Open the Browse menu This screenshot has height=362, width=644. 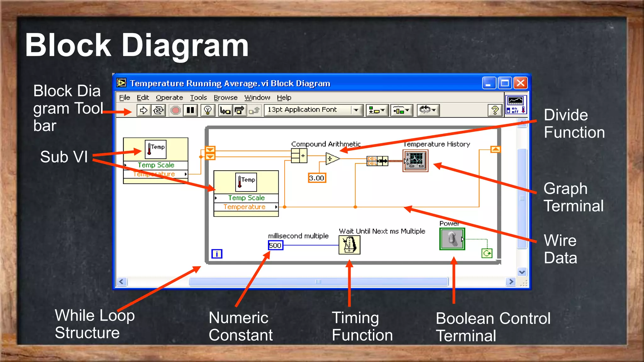[x=225, y=97]
